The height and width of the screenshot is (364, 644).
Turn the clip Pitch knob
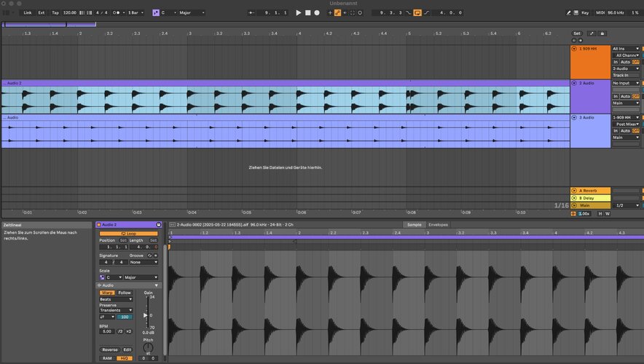[149, 348]
